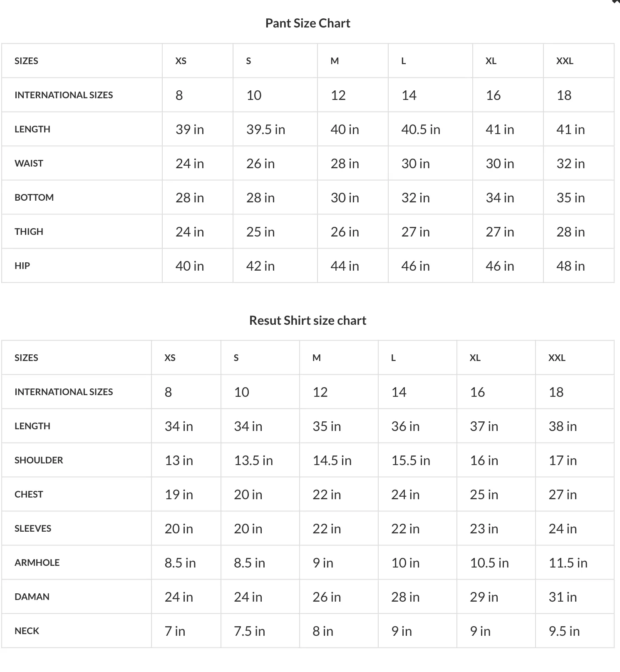The image size is (620, 672).
Task: Click the pant WAIST row label
Action: (x=29, y=163)
